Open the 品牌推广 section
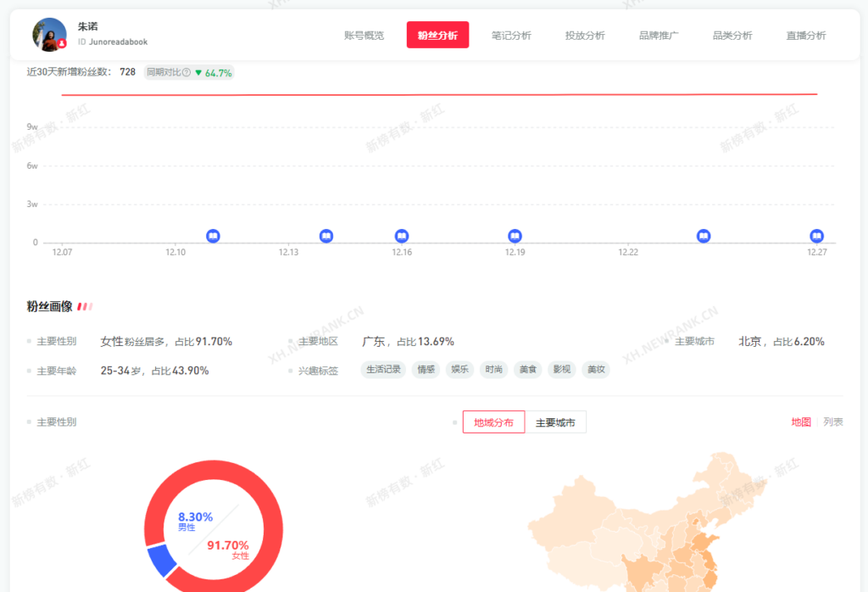Screen dimensions: 868x592 pos(658,35)
